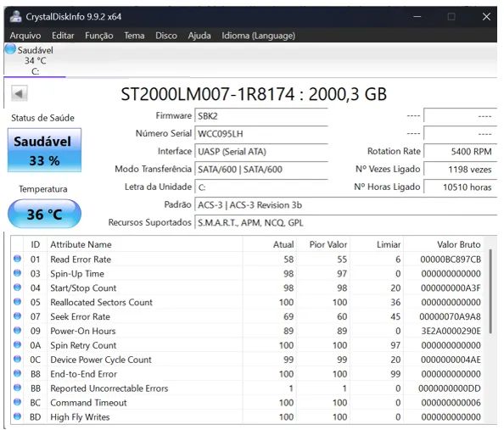Select the Spin Retry Count attribute name
This screenshot has height=430, width=504.
tap(83, 345)
